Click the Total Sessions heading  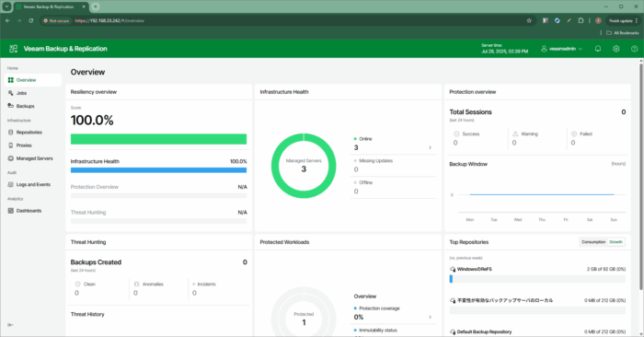click(470, 111)
